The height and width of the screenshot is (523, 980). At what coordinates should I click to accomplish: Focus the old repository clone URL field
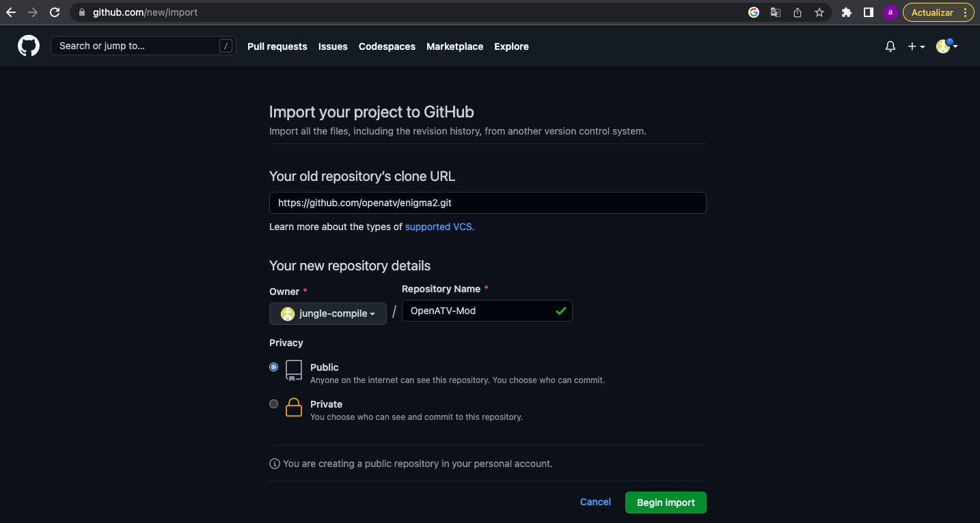[x=487, y=203]
